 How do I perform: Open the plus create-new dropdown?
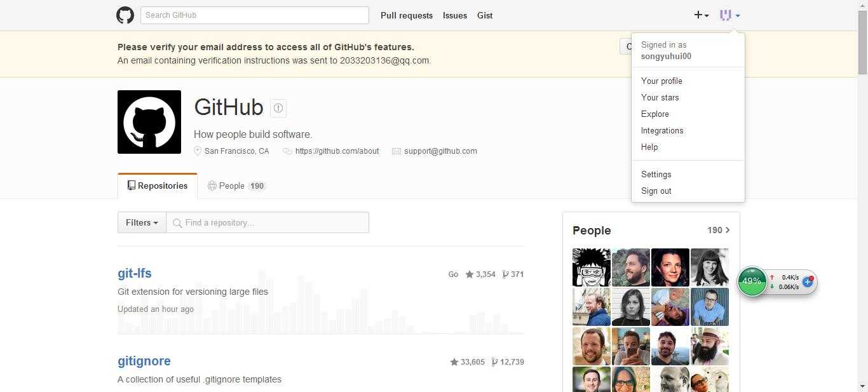click(701, 15)
